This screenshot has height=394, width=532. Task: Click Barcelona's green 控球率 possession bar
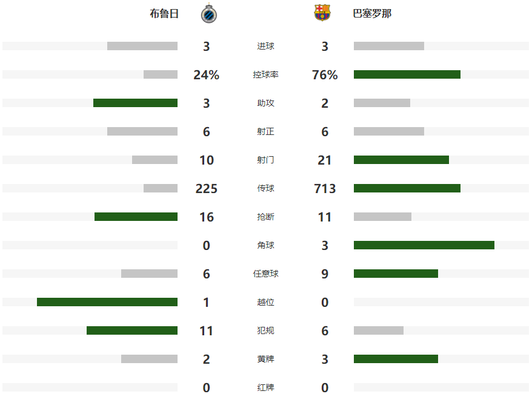pyautogui.click(x=407, y=74)
